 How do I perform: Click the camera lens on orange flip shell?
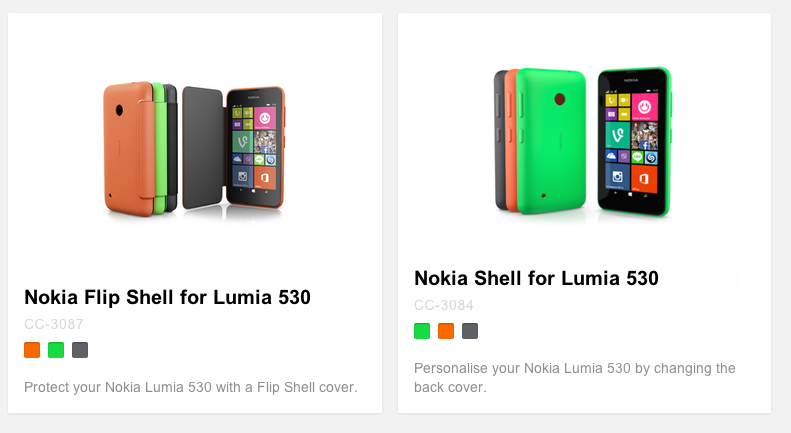tap(119, 109)
